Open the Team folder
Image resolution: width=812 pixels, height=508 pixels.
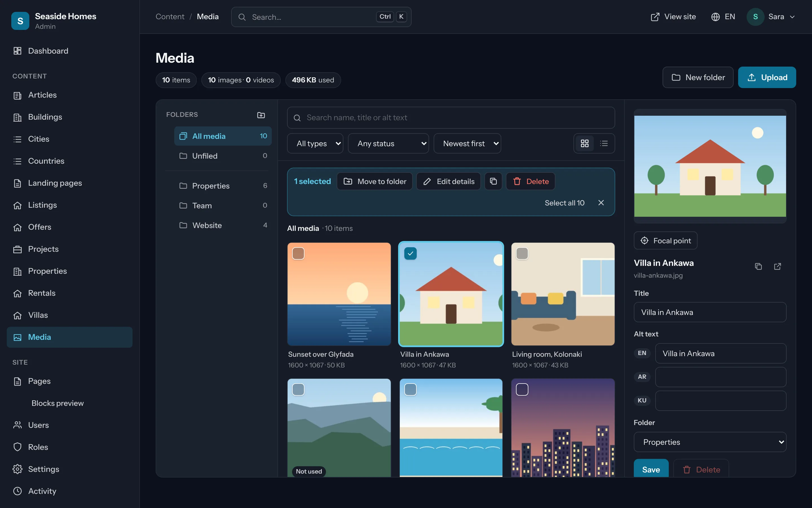point(223,205)
